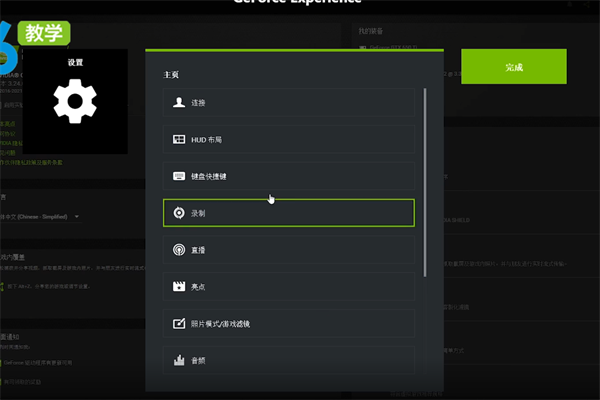Viewport: 600px width, 400px height.
Task: Open the 录制 menu entry label
Action: pos(200,213)
